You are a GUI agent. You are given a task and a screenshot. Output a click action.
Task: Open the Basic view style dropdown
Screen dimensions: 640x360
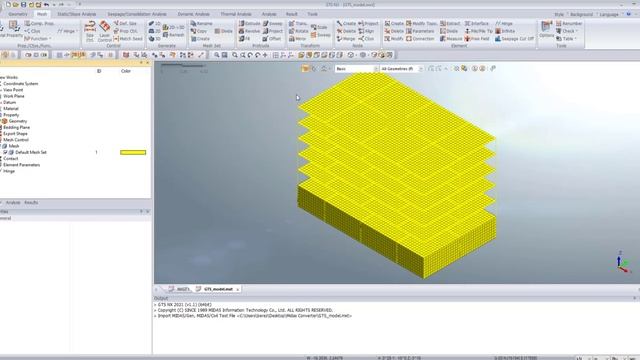point(356,69)
